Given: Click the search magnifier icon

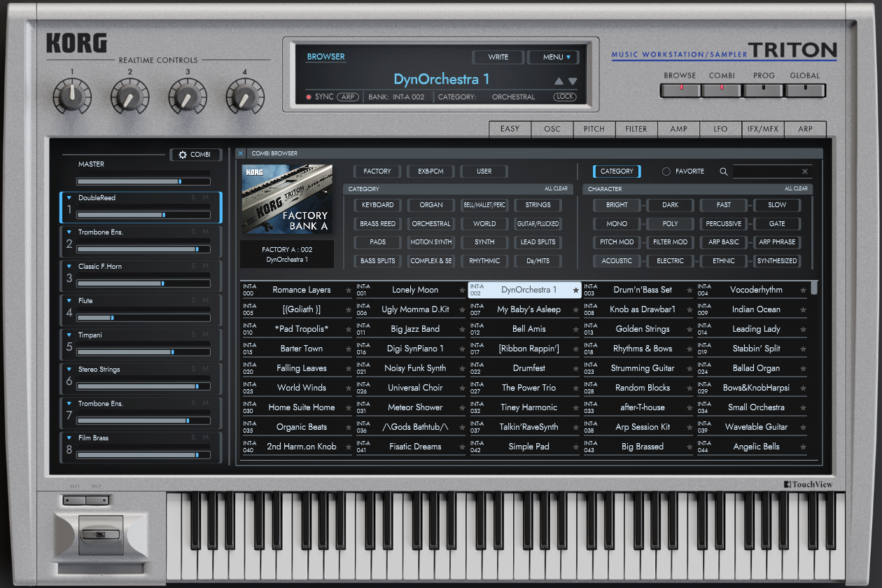Looking at the screenshot, I should [724, 171].
